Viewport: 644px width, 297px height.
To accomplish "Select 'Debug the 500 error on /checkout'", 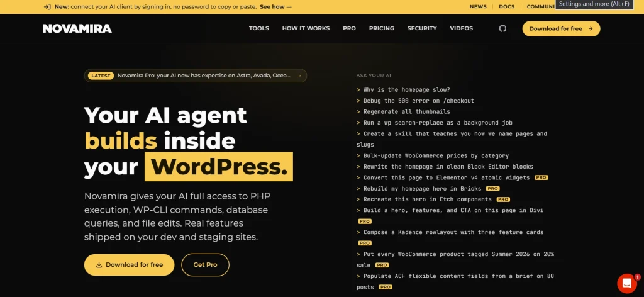I will click(415, 101).
